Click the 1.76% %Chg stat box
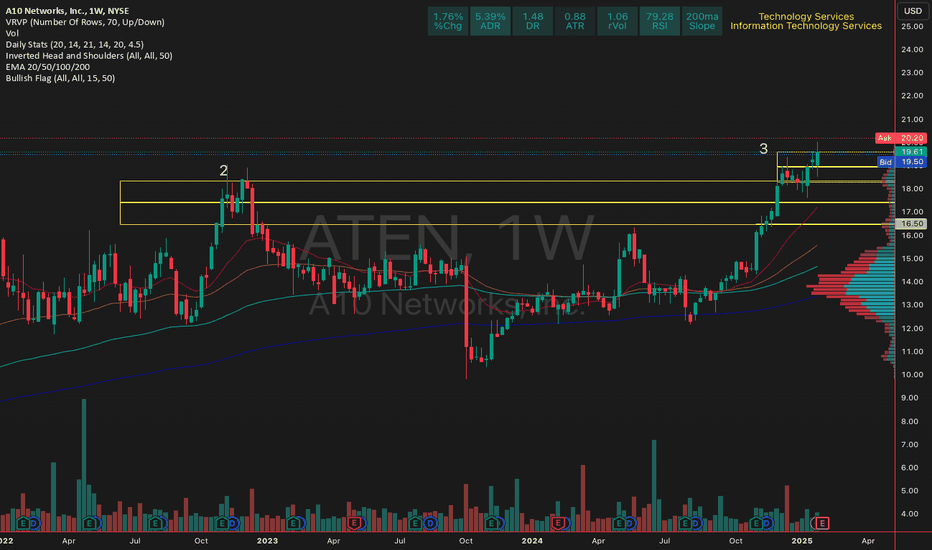932x550 pixels. click(448, 21)
